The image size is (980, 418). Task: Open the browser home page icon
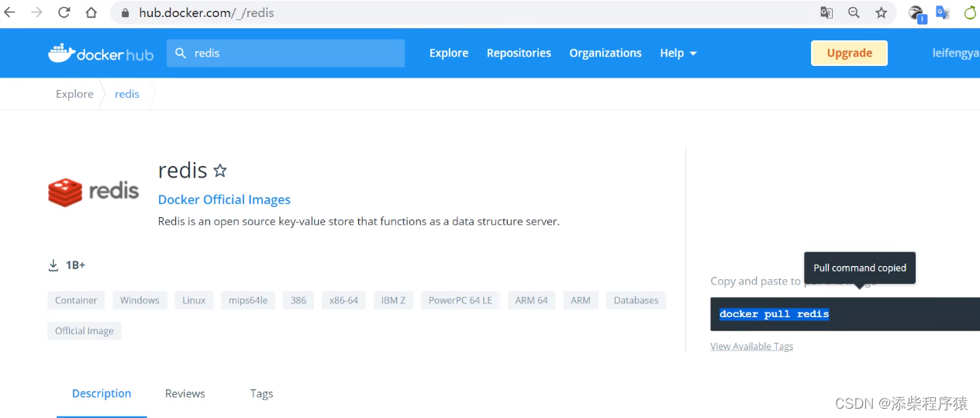coord(91,12)
